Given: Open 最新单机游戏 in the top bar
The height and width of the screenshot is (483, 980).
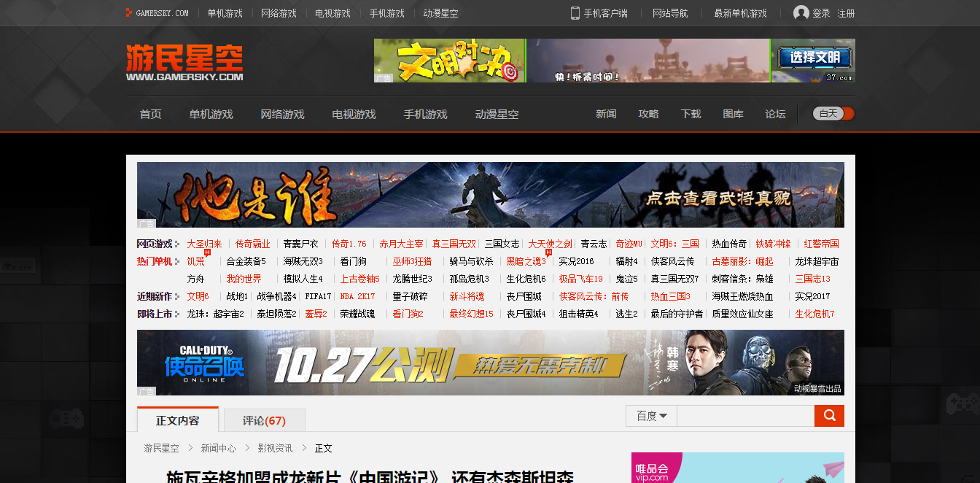Looking at the screenshot, I should click(x=740, y=13).
